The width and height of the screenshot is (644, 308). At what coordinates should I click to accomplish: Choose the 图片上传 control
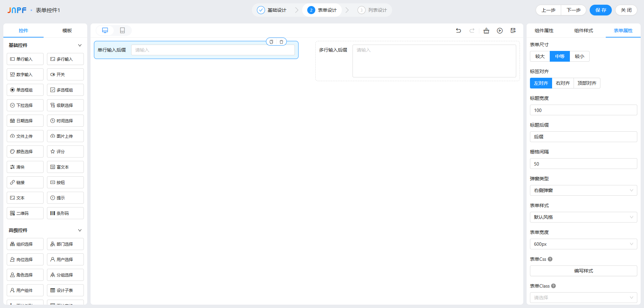pos(65,136)
